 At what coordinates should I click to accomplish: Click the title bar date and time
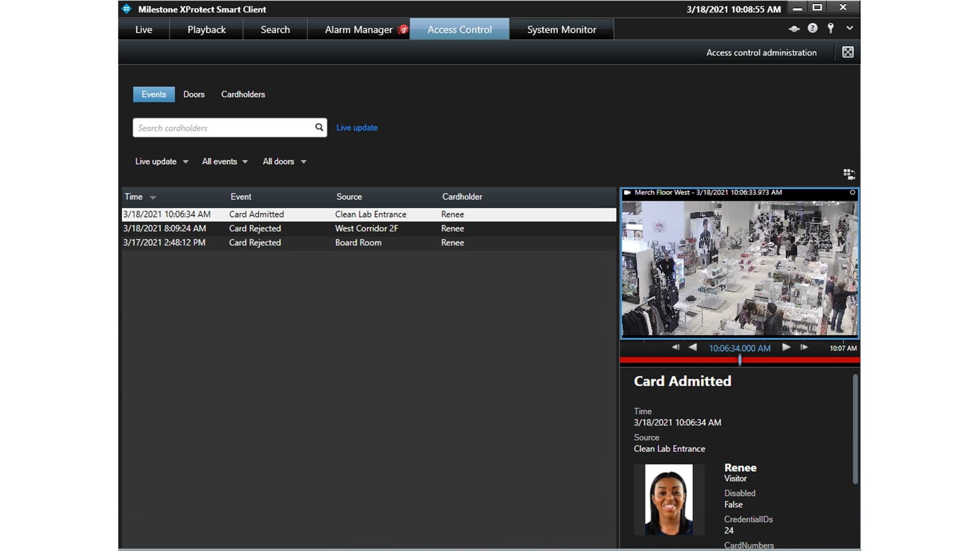click(x=733, y=9)
